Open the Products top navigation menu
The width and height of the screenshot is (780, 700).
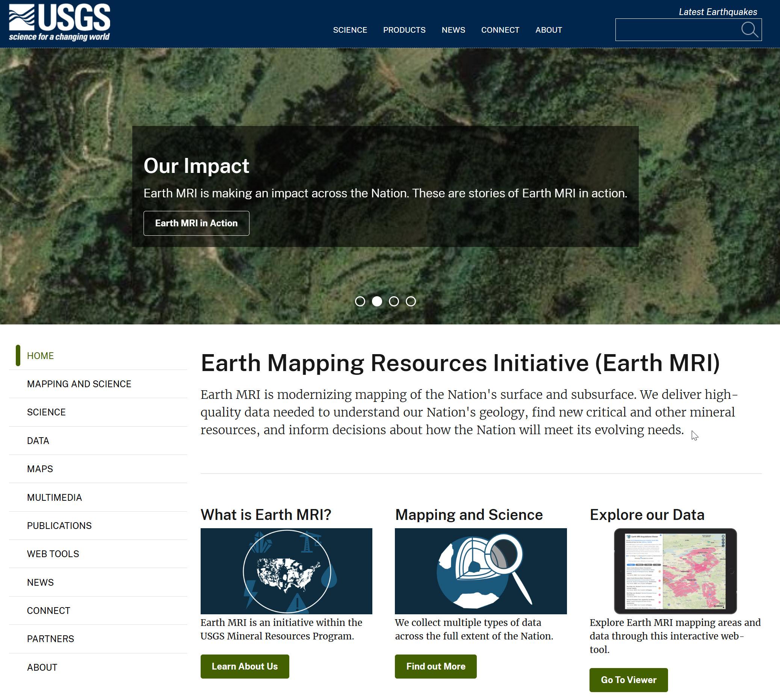click(404, 30)
